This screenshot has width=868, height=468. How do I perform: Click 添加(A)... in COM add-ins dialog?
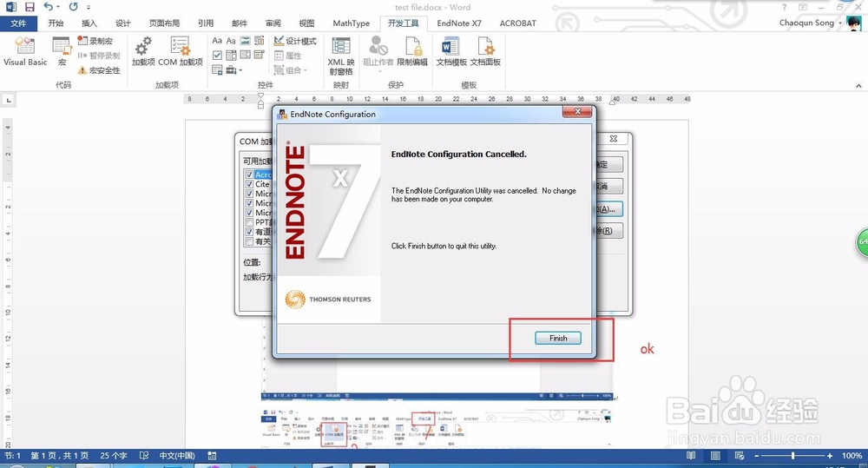(x=608, y=208)
